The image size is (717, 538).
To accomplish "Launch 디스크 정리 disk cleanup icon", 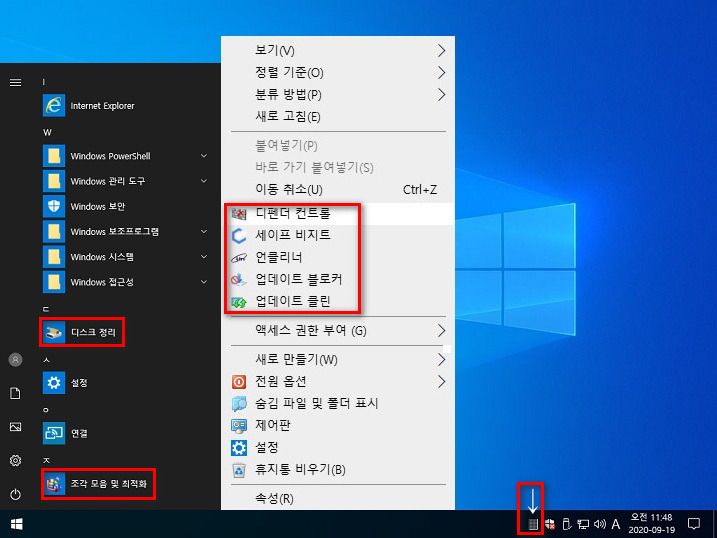I will 54,332.
